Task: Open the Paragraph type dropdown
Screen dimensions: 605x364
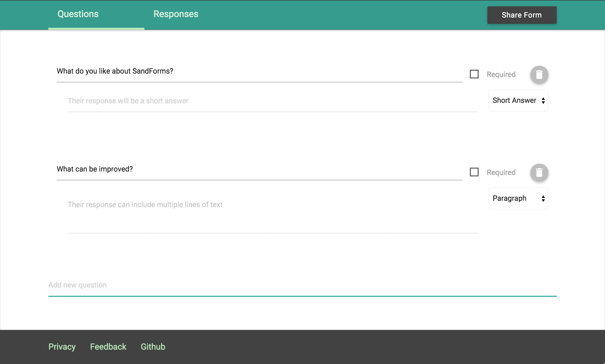Action: click(518, 198)
